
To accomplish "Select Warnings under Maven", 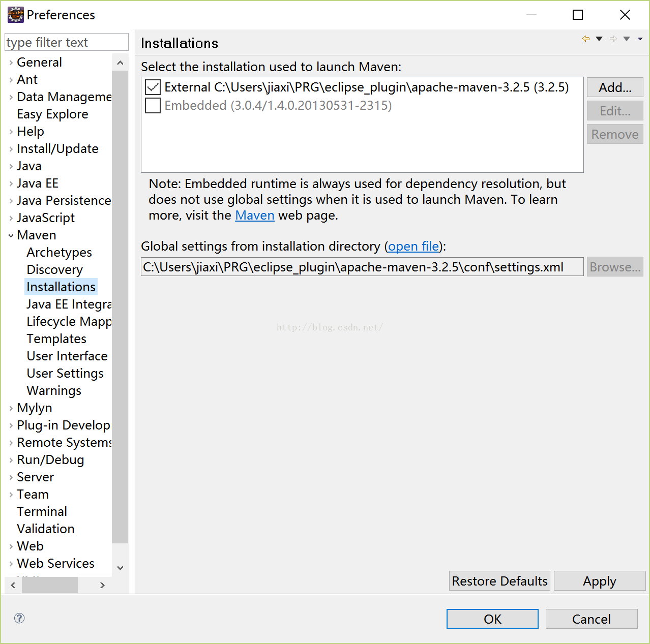I will (54, 390).
